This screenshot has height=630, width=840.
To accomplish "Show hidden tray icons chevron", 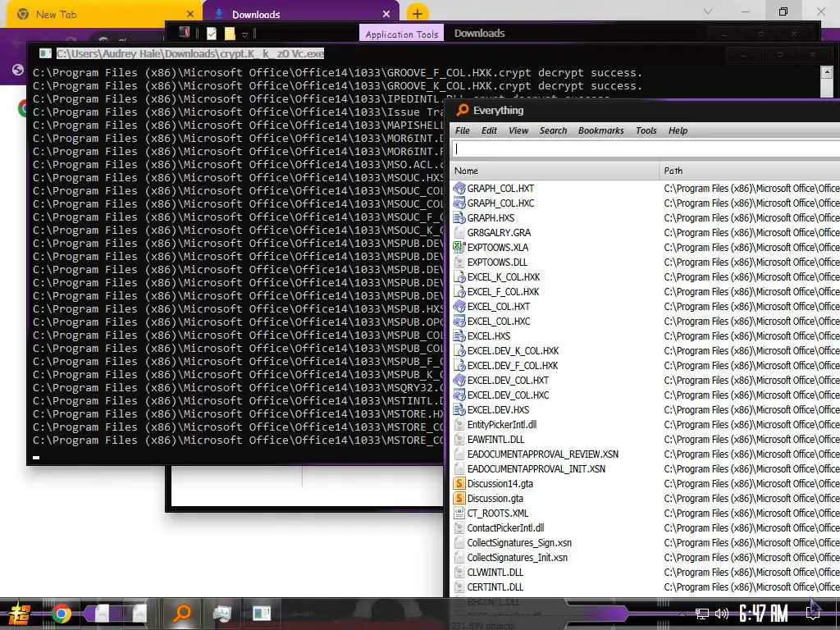I will 682,614.
